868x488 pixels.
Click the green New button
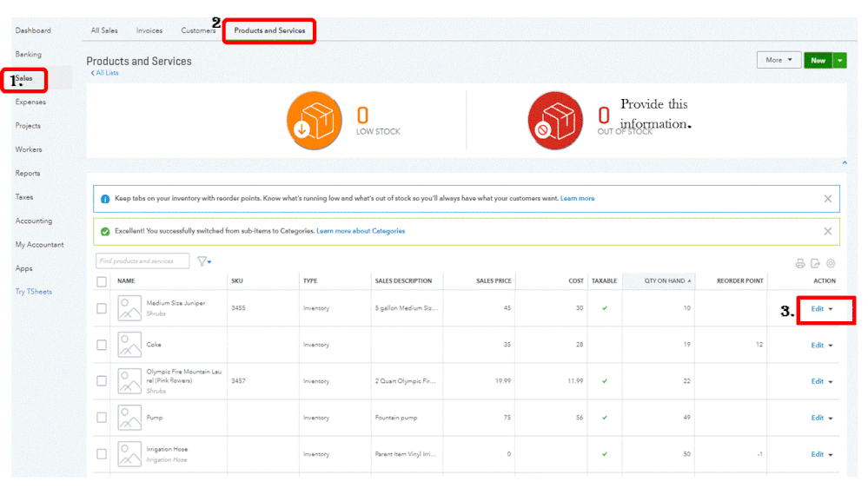coord(818,60)
